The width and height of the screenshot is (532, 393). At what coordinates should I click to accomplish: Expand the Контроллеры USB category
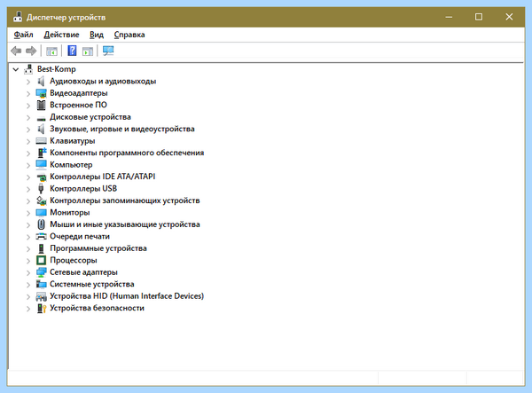[x=28, y=189]
